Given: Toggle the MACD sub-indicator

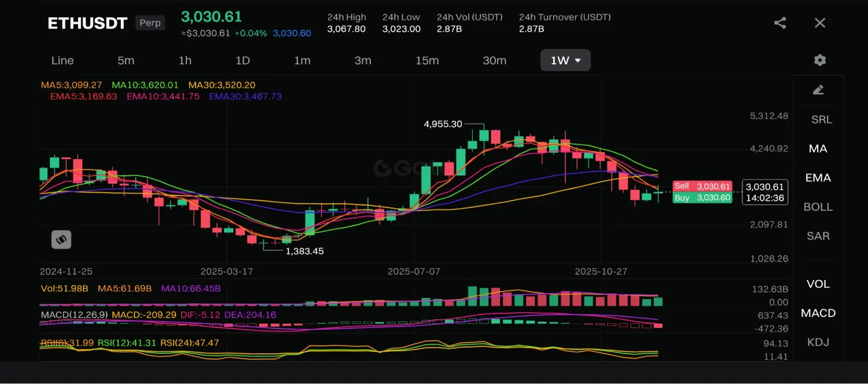Looking at the screenshot, I should pos(818,313).
